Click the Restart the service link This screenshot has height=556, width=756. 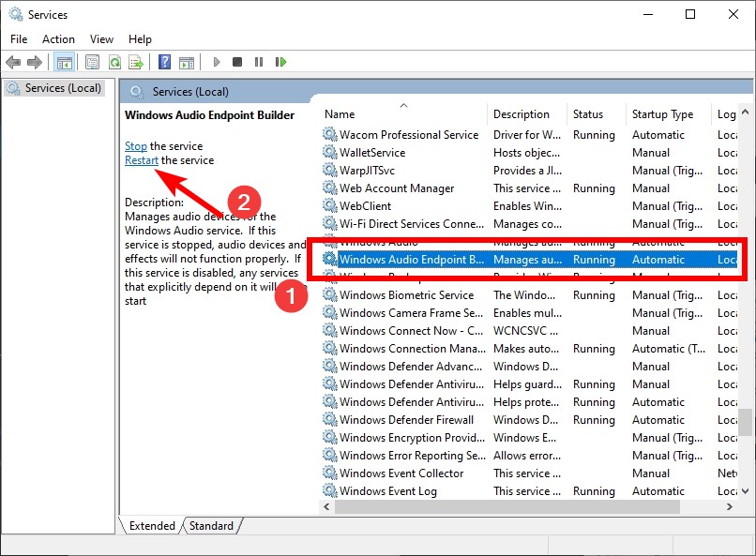tap(142, 160)
